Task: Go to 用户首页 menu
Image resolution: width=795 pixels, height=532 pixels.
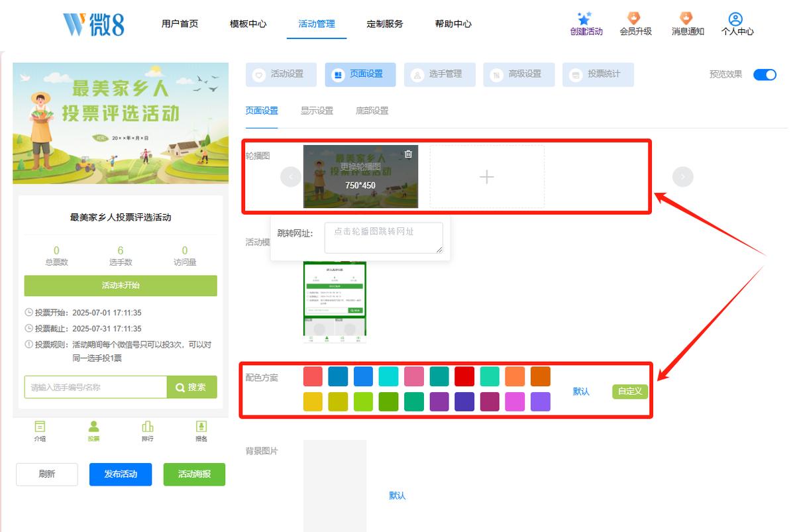Action: click(x=180, y=24)
